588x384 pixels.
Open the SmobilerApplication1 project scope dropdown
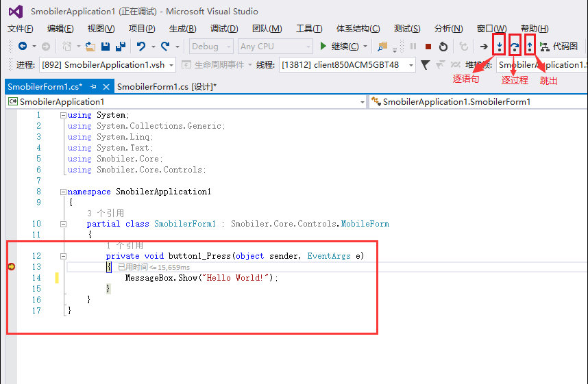pos(186,102)
